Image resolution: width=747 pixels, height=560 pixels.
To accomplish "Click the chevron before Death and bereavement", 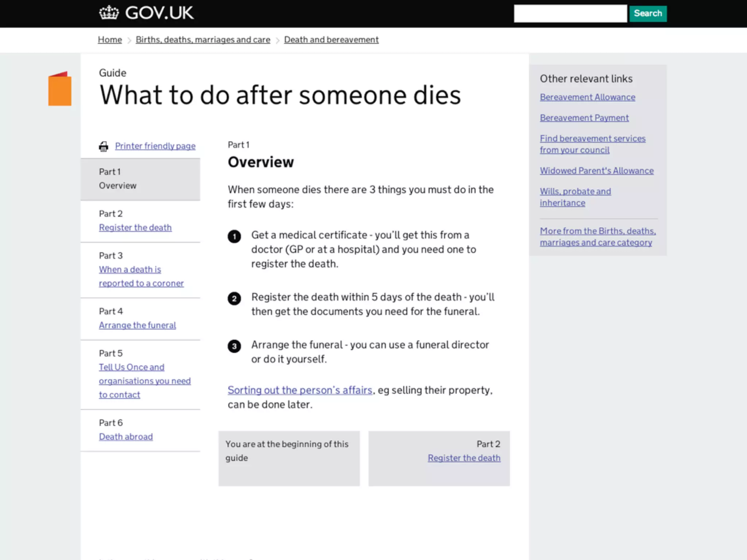I will (277, 40).
